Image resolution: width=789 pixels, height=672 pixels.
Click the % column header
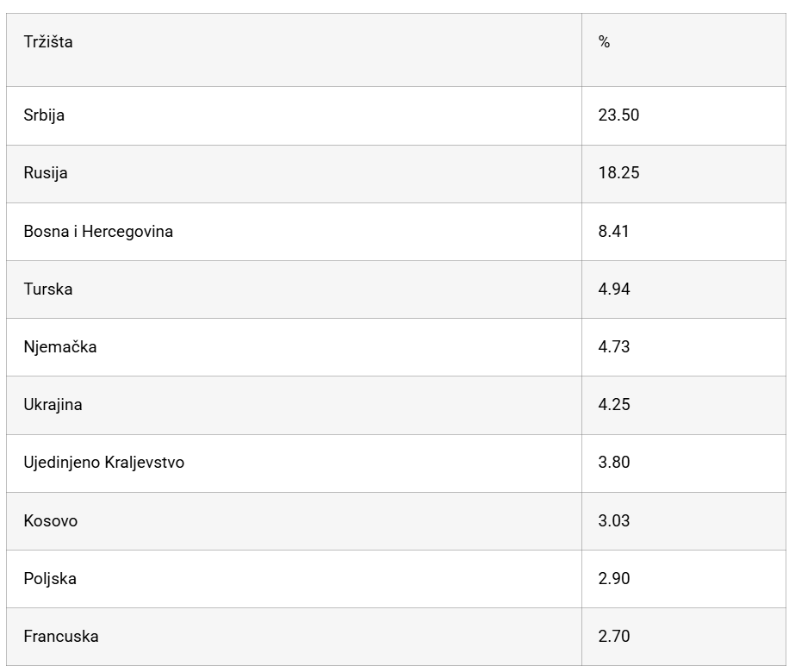(x=684, y=50)
